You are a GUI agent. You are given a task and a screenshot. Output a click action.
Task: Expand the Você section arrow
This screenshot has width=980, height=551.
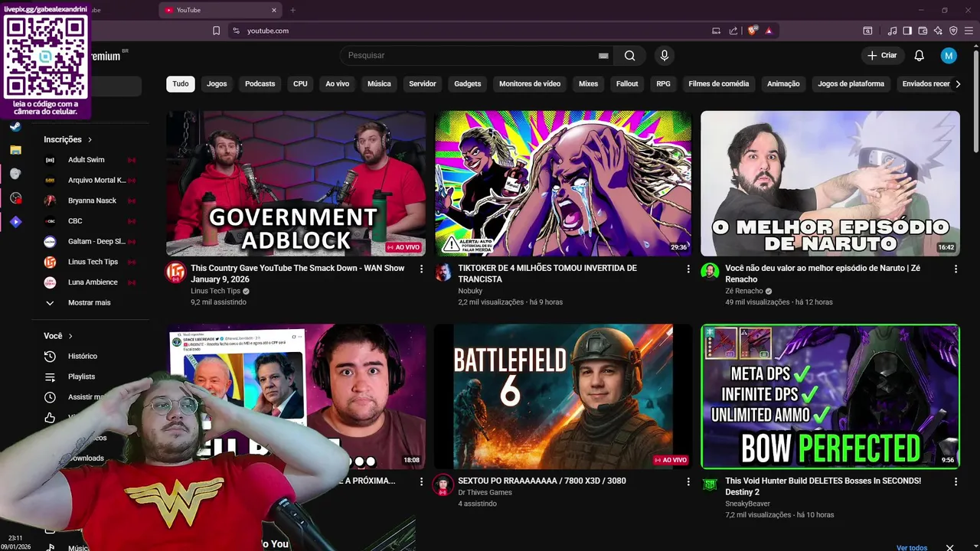coord(70,336)
